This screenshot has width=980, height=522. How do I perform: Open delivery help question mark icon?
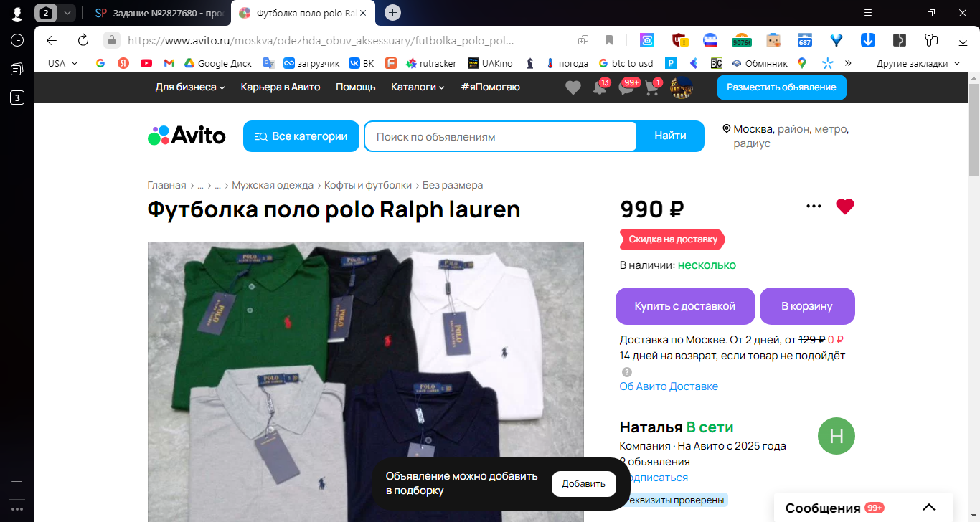[627, 371]
